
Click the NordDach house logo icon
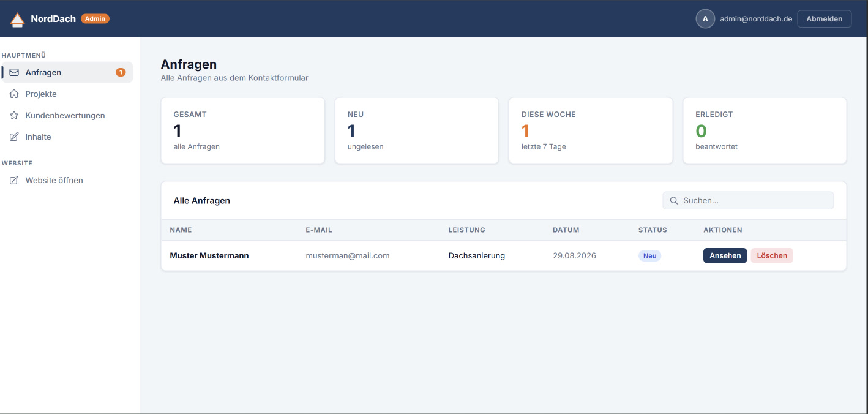pos(18,20)
